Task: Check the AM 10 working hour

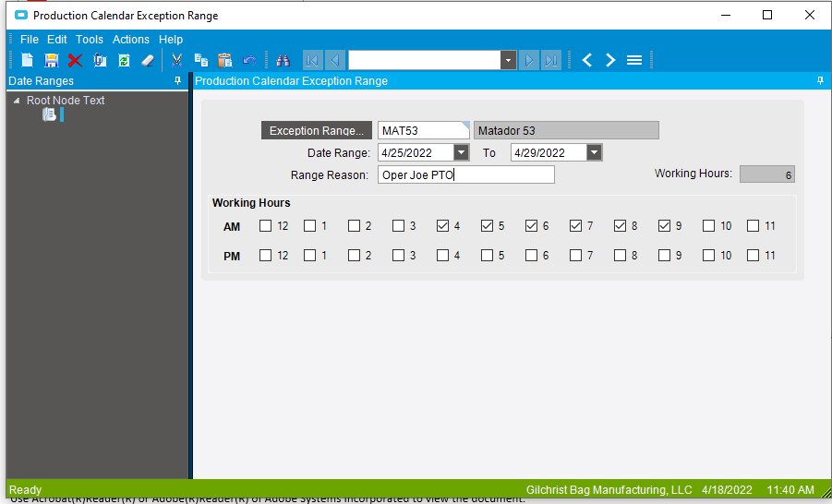Action: (708, 226)
